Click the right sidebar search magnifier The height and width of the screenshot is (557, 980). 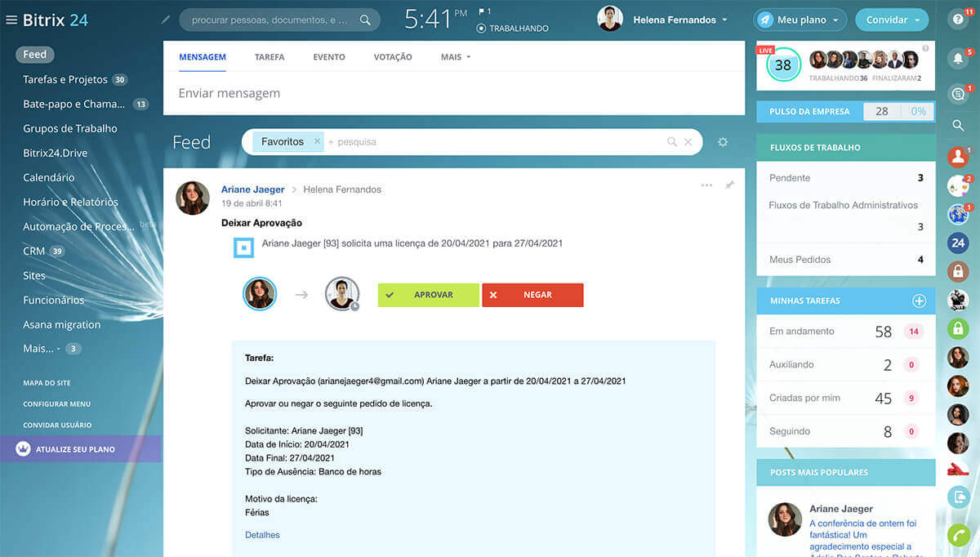tap(958, 126)
